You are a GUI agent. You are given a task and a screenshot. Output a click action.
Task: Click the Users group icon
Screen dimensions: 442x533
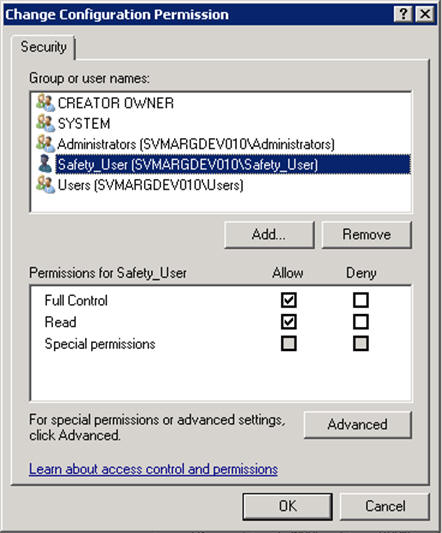45,185
